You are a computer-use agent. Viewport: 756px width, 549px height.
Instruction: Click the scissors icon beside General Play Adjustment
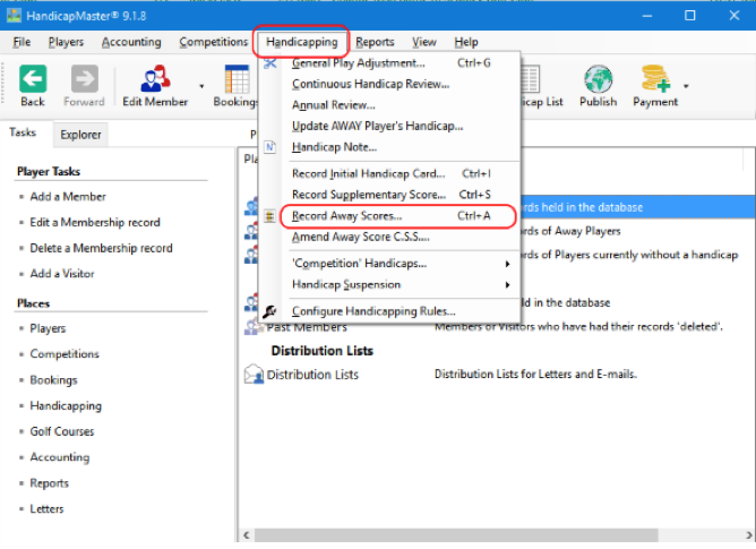click(x=270, y=63)
